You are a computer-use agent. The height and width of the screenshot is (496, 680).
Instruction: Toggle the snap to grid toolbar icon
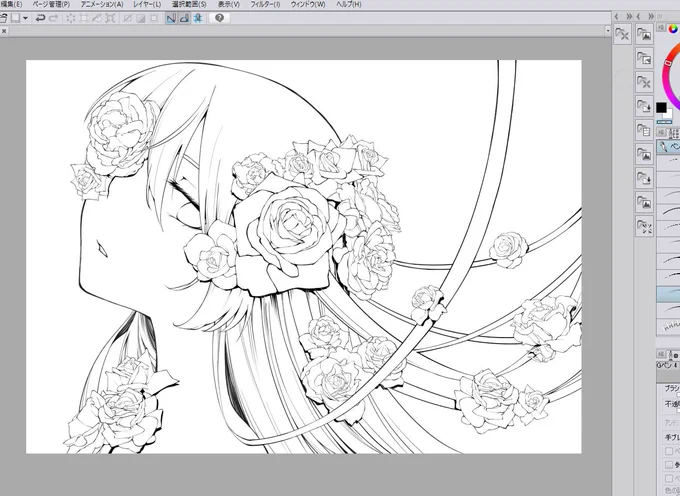coord(198,18)
